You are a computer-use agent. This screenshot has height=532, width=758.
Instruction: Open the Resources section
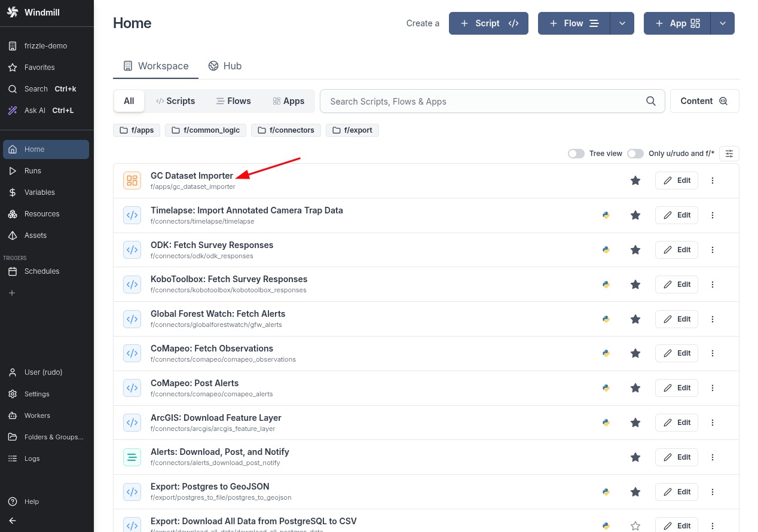pos(42,213)
